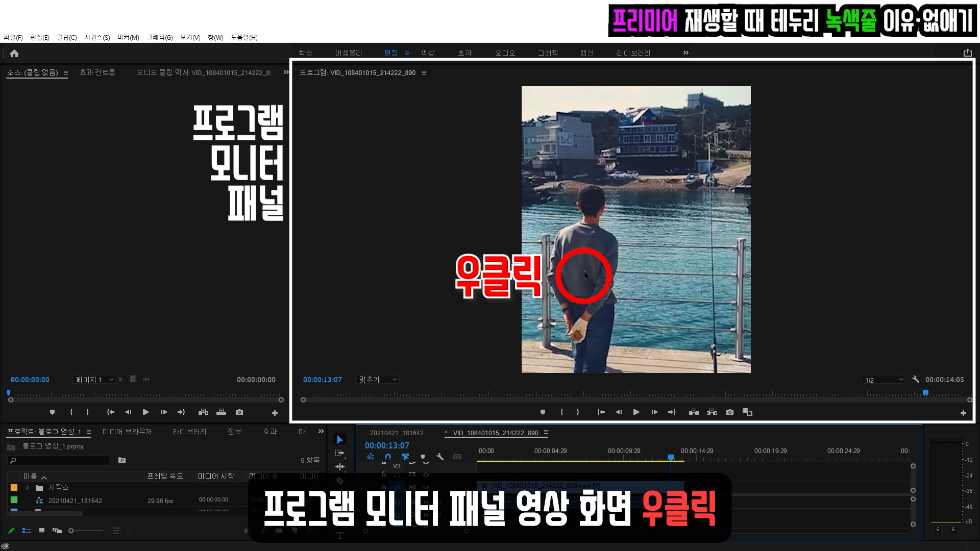The width and height of the screenshot is (980, 551).
Task: Switch project panel to list view
Action: [x=27, y=531]
